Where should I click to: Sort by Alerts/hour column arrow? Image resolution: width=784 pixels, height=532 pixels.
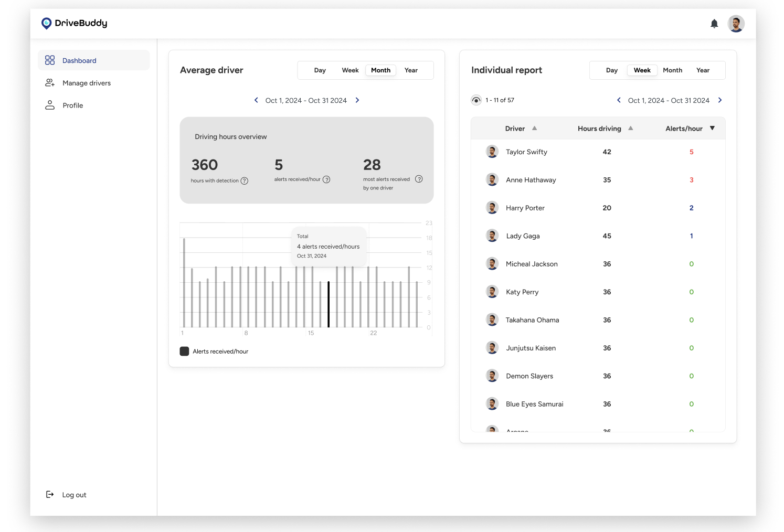coord(712,128)
